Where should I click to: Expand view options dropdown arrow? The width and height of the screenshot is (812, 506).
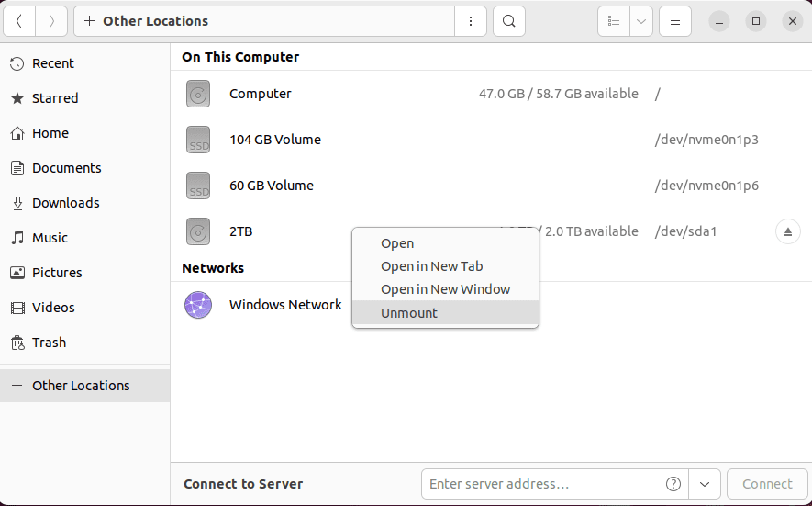tap(641, 21)
